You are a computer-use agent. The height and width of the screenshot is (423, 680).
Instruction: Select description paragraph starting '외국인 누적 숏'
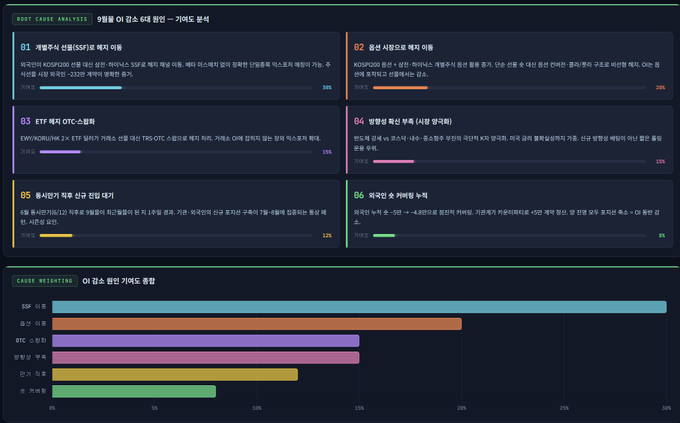click(507, 217)
